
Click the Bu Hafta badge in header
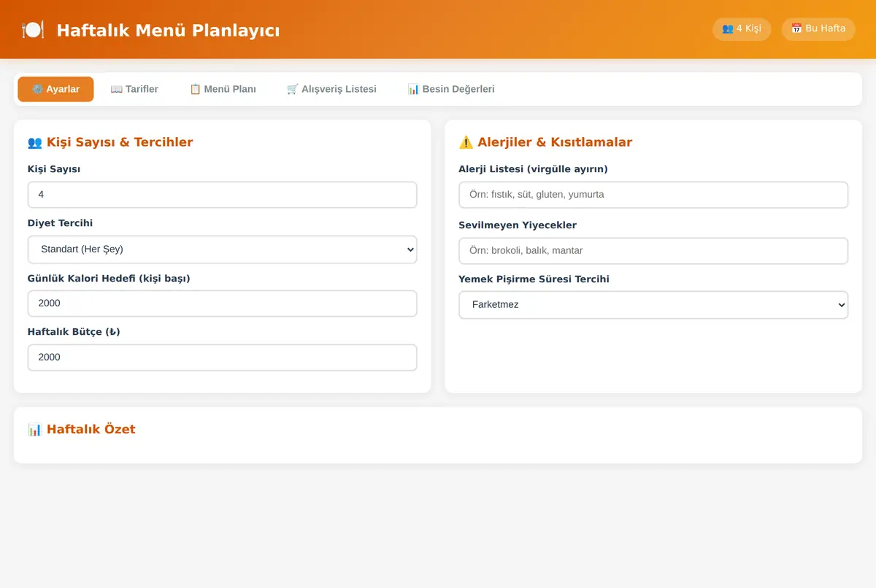pos(818,29)
